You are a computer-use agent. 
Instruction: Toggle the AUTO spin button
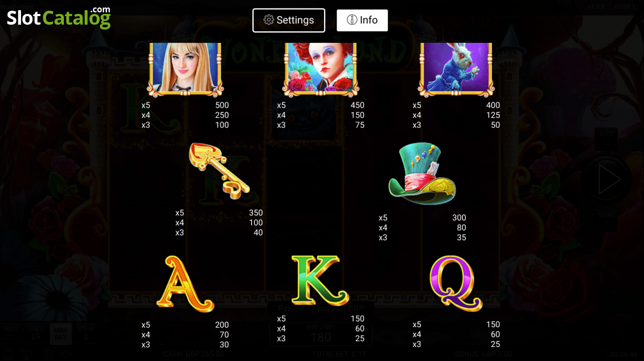(x=606, y=138)
